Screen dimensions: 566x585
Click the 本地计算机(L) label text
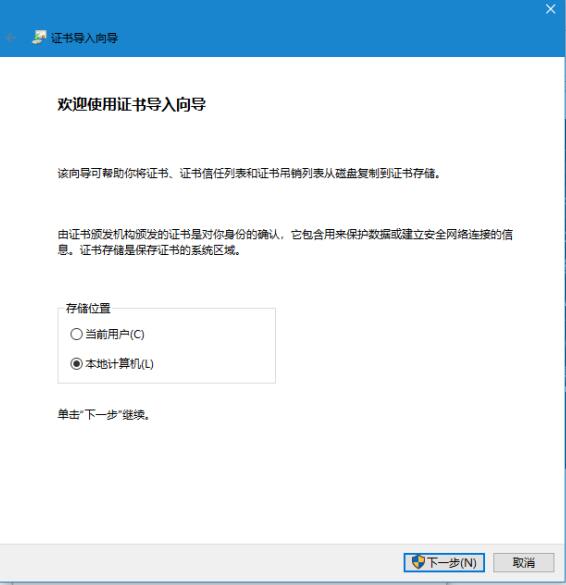click(x=119, y=364)
